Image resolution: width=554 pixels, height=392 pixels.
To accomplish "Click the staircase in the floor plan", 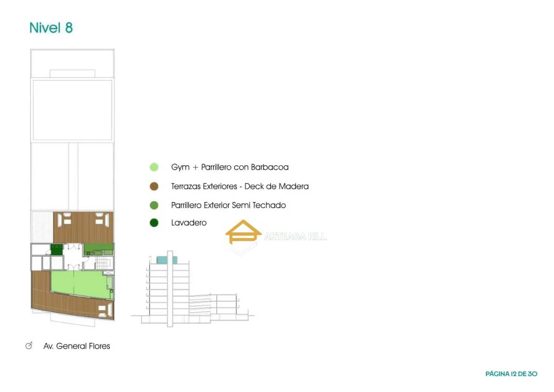I will pyautogui.click(x=103, y=262).
